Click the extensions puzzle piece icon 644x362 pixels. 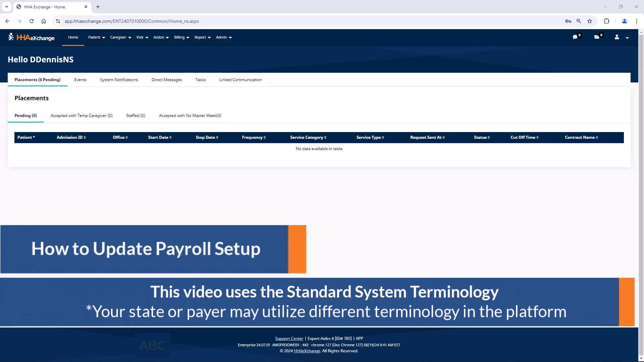(607, 21)
